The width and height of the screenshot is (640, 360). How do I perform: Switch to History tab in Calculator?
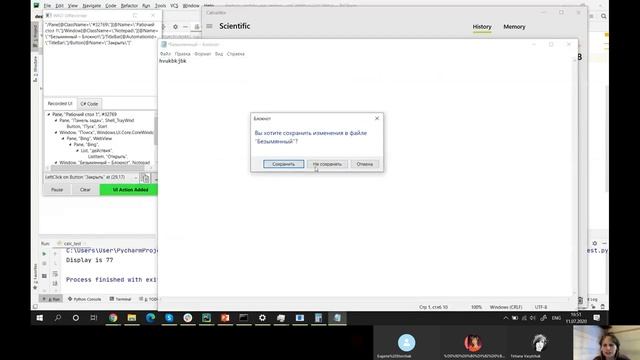point(482,27)
